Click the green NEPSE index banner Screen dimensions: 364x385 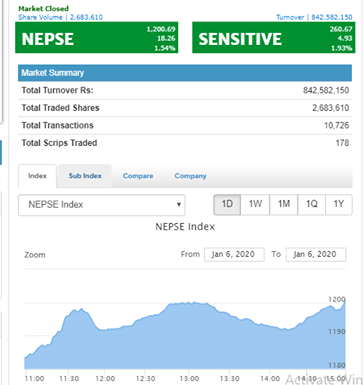97,38
